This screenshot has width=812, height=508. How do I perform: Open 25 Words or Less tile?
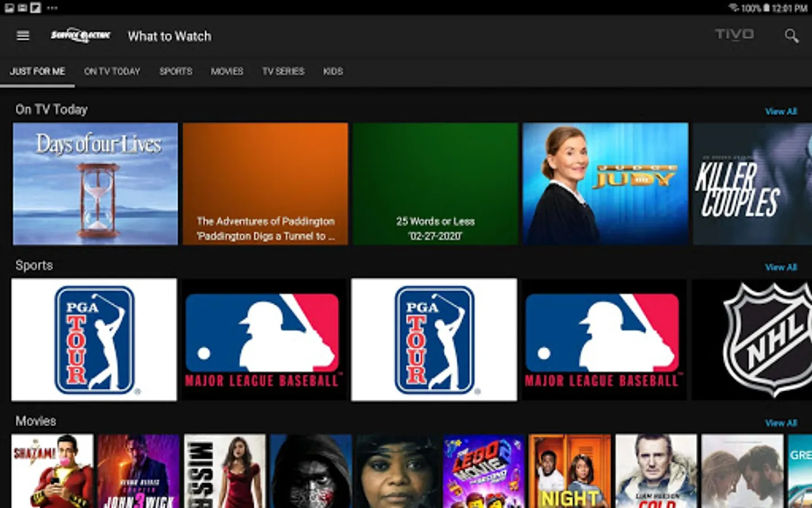(435, 184)
